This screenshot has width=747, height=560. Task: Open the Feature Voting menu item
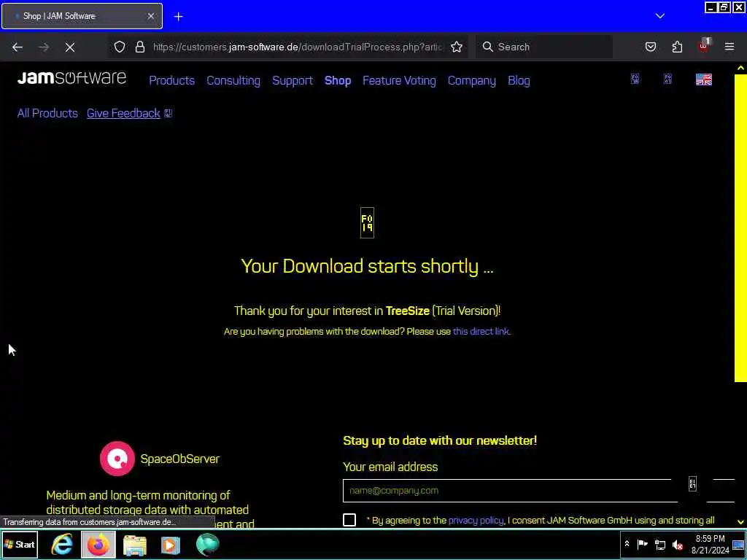click(x=399, y=80)
